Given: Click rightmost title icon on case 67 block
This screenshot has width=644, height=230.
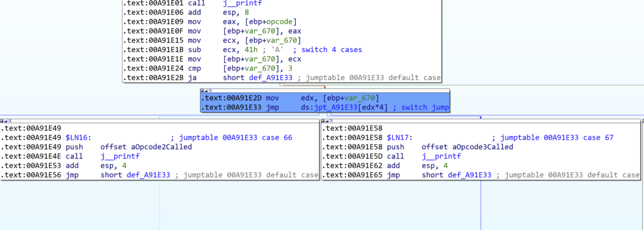Looking at the screenshot, I should coord(331,121).
